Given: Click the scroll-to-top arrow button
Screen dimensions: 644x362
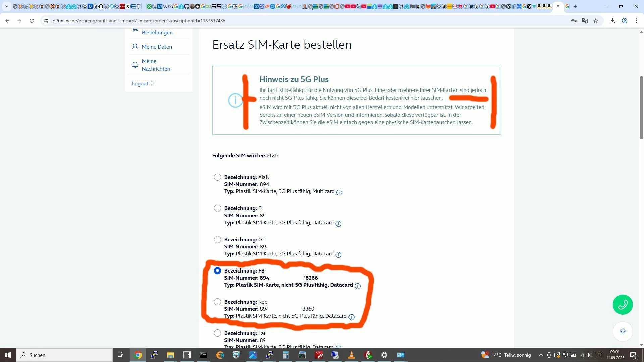Looking at the screenshot, I should (623, 331).
